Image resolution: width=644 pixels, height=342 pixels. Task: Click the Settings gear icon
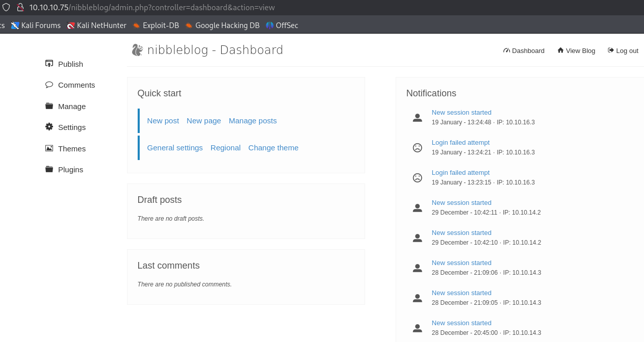pyautogui.click(x=49, y=127)
